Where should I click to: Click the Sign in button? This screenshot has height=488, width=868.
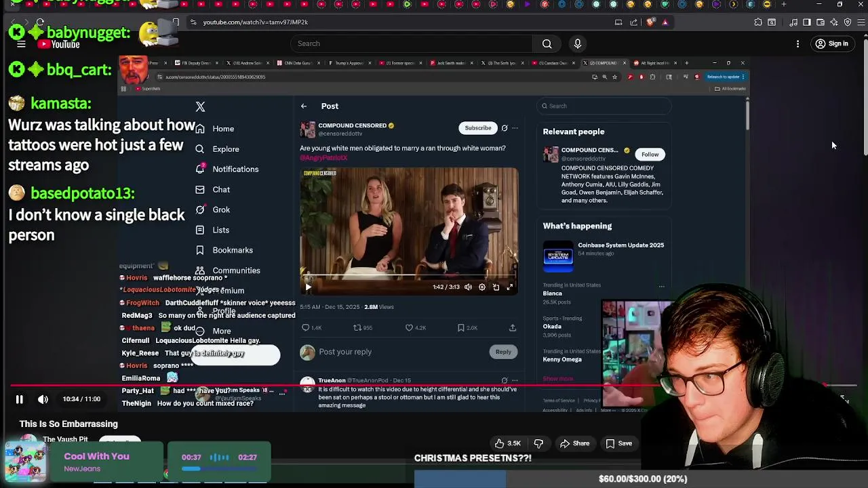[832, 44]
